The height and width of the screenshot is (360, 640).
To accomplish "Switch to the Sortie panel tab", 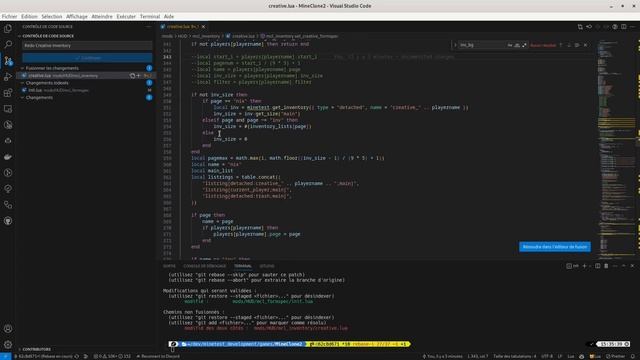I will coord(169,266).
